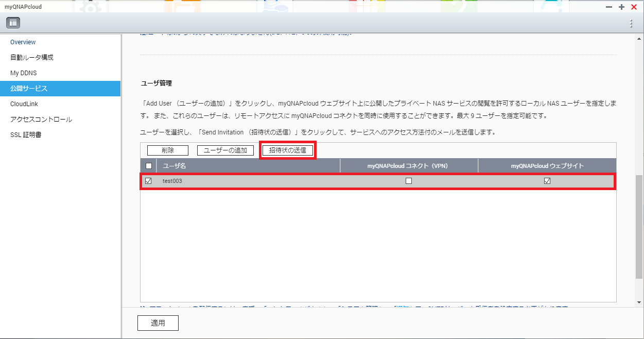Open the Overview page
Screen dimensions: 644x339
[23, 42]
